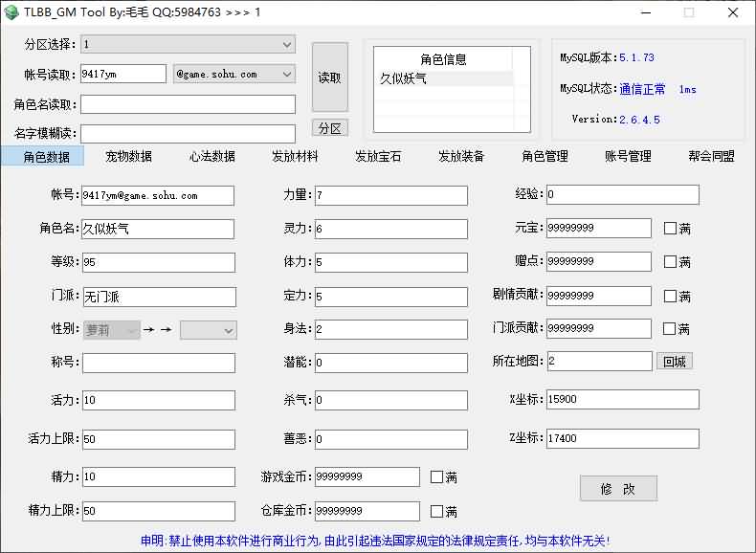Tick the 满 checkbox for 门派贡献

tap(669, 329)
